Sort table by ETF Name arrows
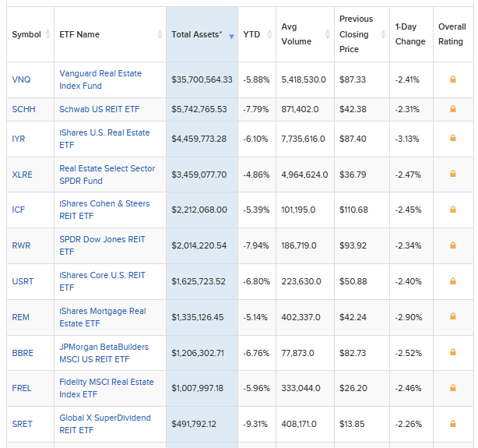The image size is (478, 448). tap(160, 34)
